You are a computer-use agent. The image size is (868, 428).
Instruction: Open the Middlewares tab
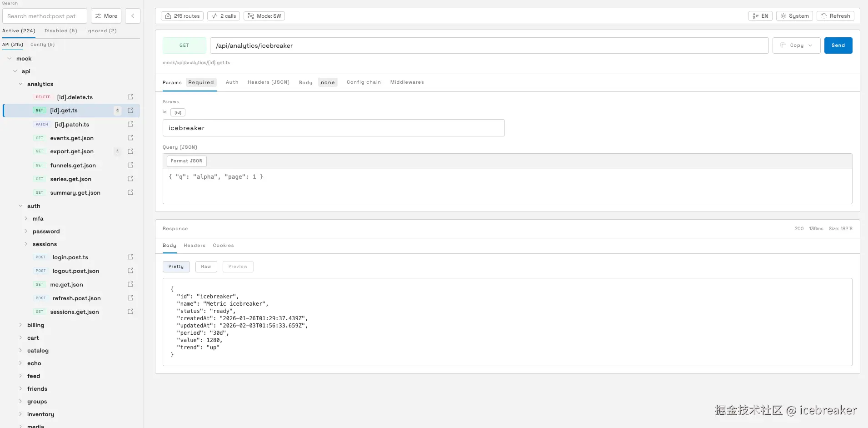click(x=407, y=82)
